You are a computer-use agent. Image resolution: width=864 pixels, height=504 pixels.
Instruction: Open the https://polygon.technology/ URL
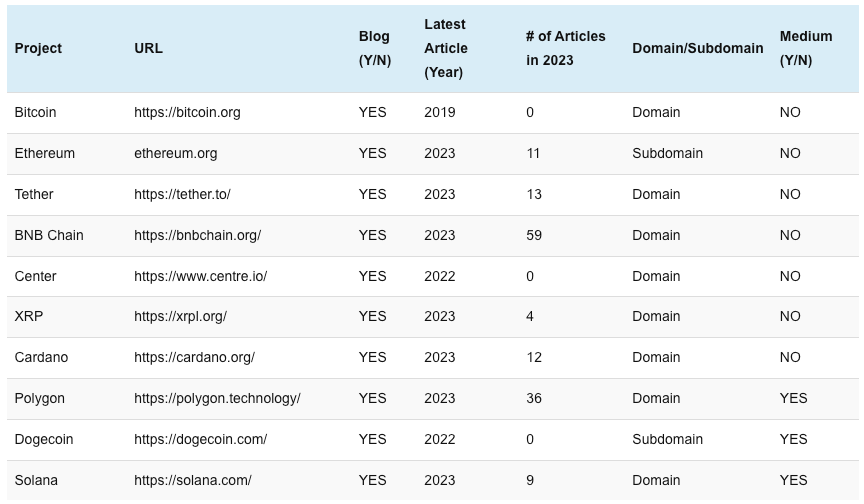click(x=217, y=399)
